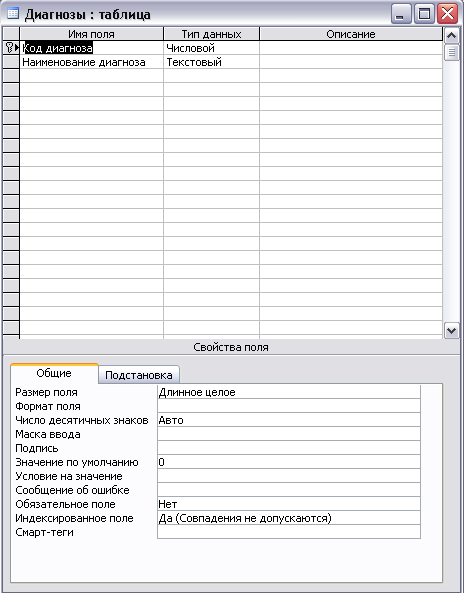Click the Смарт-теги label
The height and width of the screenshot is (593, 464).
(45, 532)
